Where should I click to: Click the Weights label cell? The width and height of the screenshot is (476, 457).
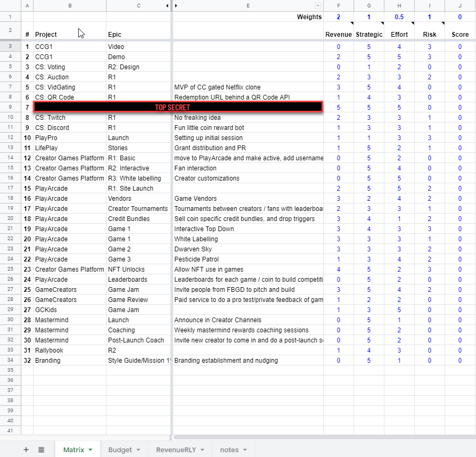click(248, 17)
